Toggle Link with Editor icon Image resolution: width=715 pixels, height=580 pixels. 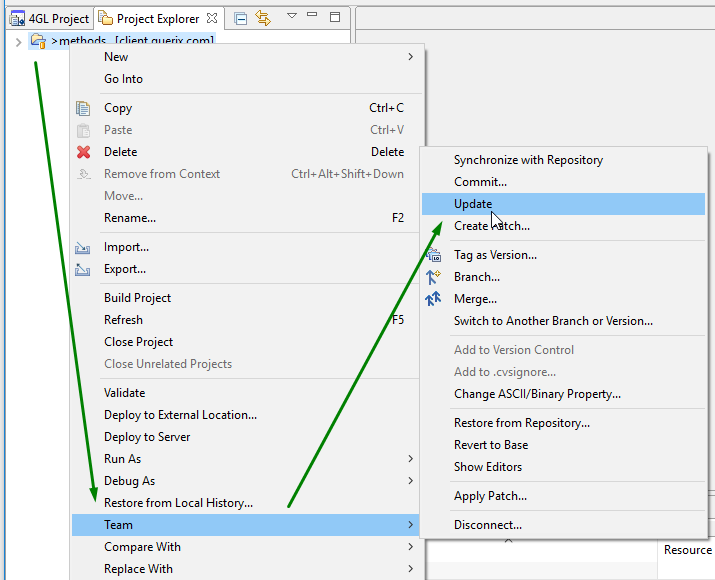coord(263,18)
